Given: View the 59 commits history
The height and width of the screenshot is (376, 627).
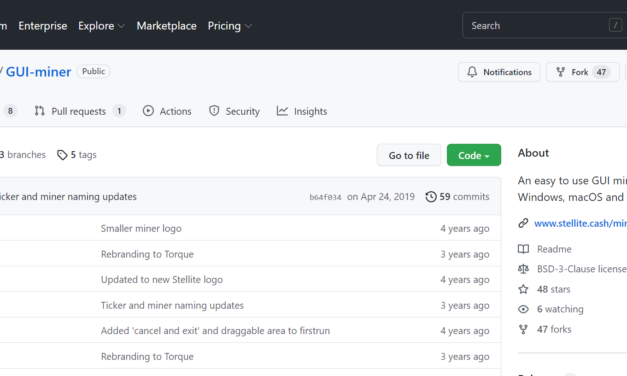Looking at the screenshot, I should [x=457, y=197].
